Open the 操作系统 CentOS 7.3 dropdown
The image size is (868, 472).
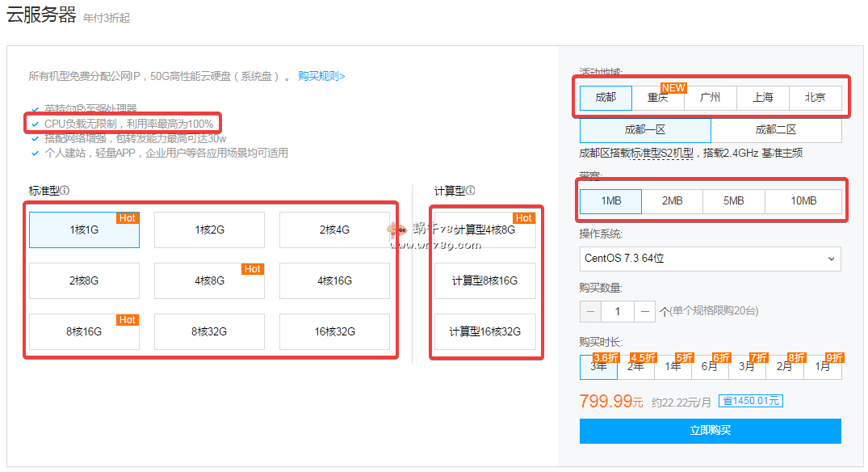point(710,259)
